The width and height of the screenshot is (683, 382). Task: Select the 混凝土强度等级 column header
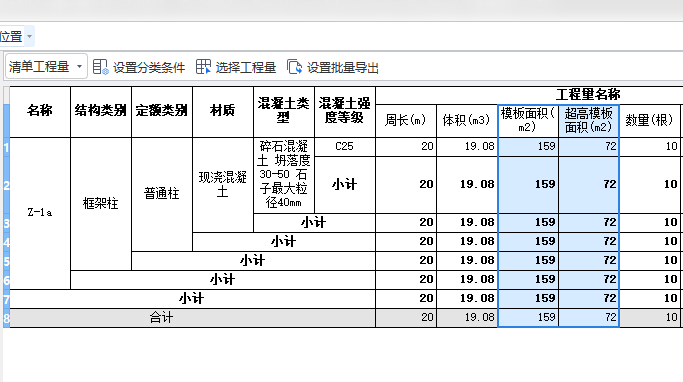point(345,112)
